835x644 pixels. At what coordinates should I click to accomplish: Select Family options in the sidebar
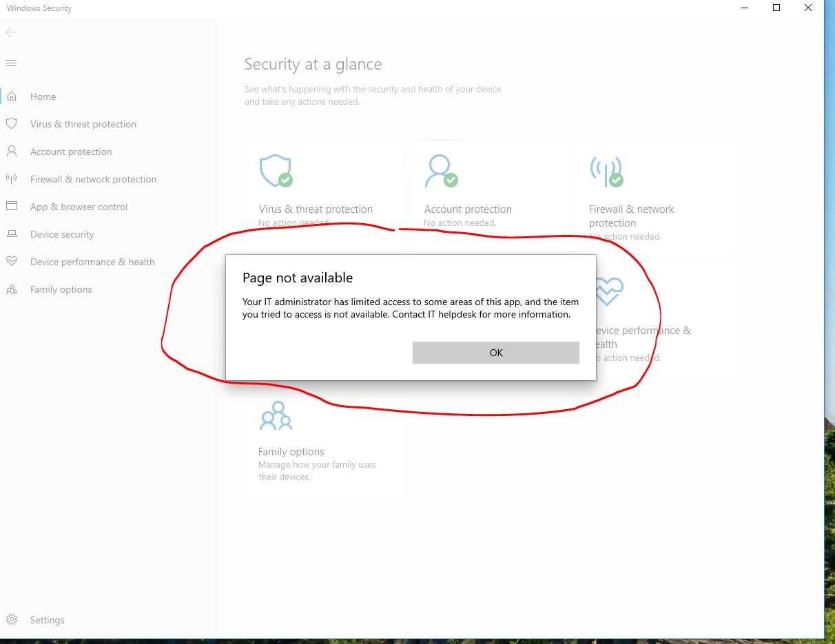coord(61,289)
